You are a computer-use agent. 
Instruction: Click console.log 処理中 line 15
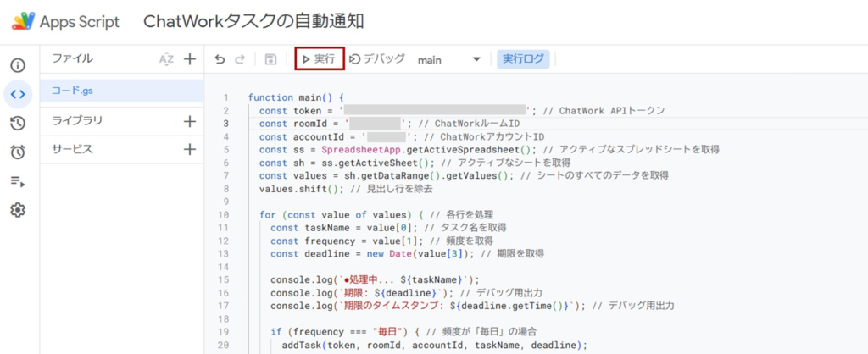coord(376,279)
